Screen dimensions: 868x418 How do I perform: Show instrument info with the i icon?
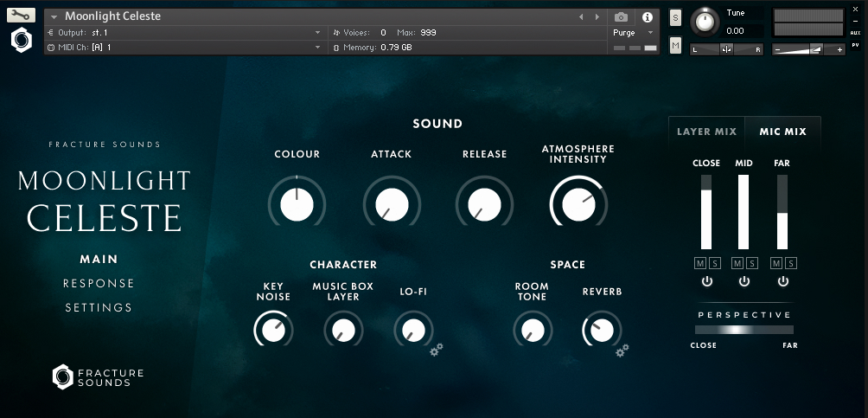point(648,17)
